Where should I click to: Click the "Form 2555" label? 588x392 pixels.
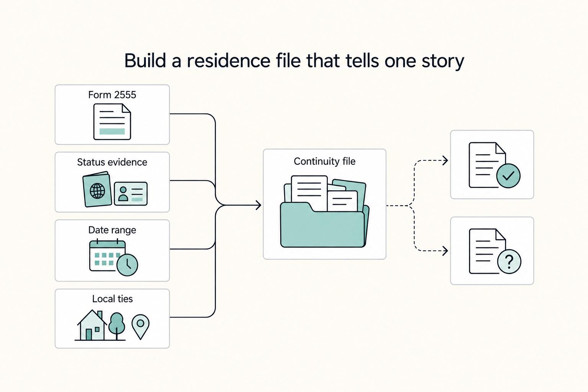[x=112, y=95]
